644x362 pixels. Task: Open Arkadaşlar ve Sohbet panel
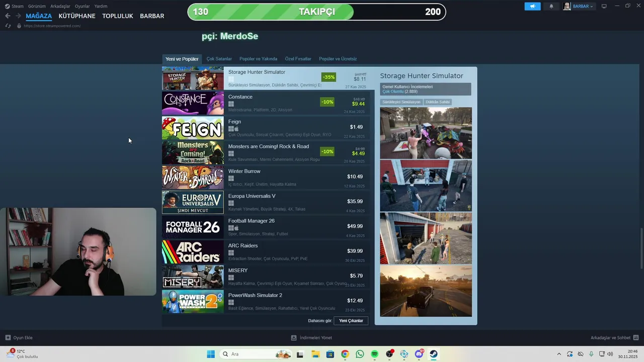pyautogui.click(x=614, y=337)
